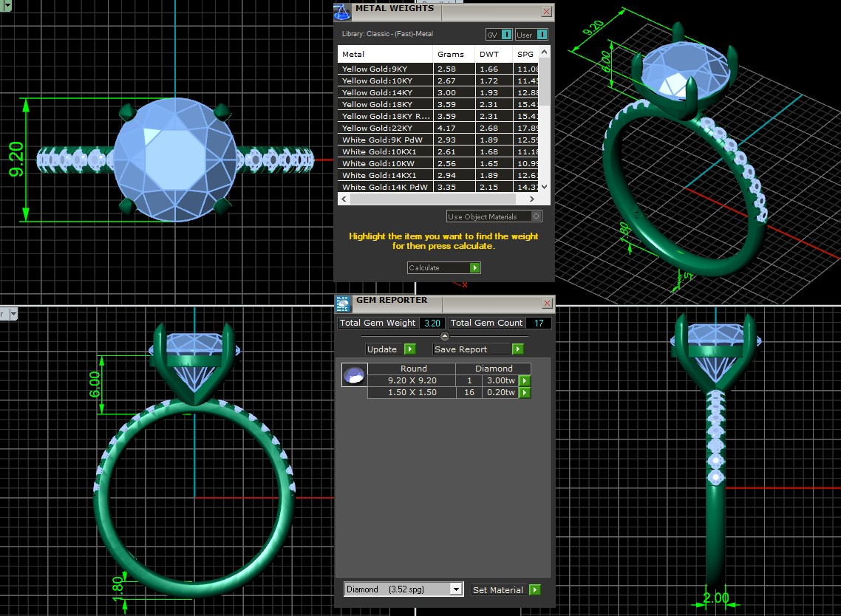Image resolution: width=841 pixels, height=616 pixels.
Task: Toggle the User library switch
Action: click(542, 35)
